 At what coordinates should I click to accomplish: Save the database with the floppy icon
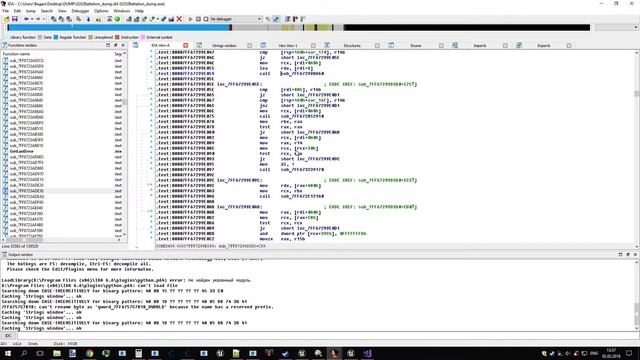point(15,19)
